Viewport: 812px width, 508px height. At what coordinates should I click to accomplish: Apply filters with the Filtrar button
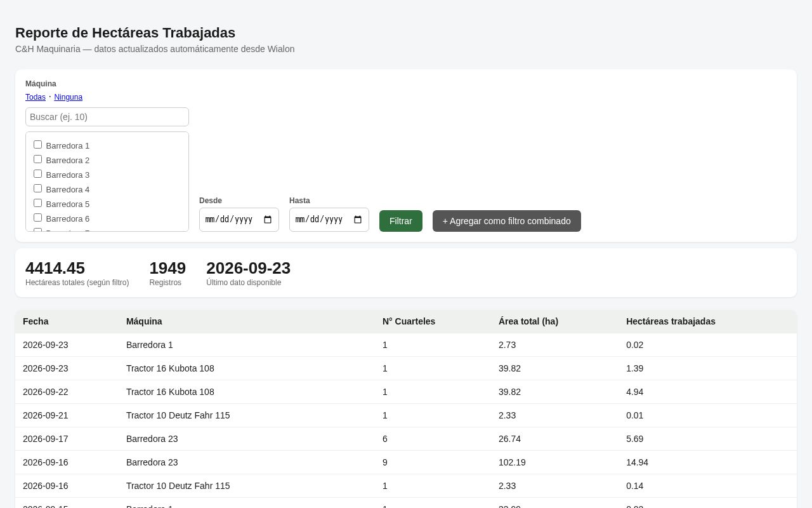tap(401, 221)
